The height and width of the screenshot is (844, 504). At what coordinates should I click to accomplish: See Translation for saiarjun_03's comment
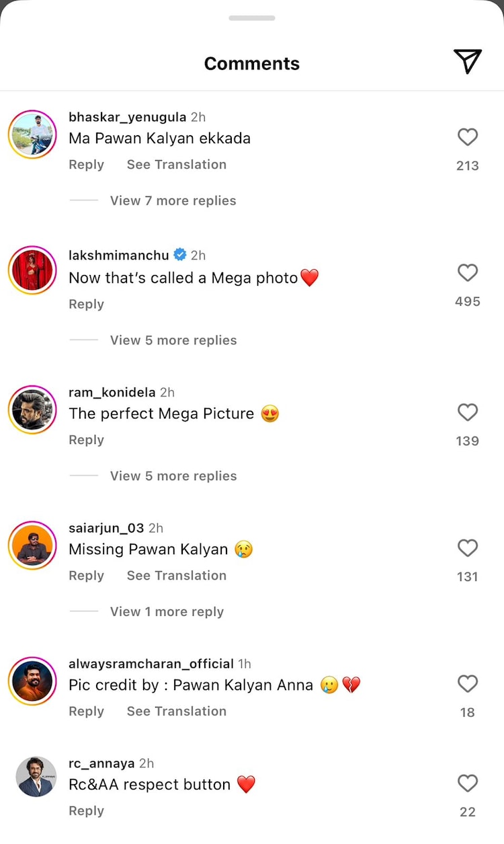[x=176, y=575]
